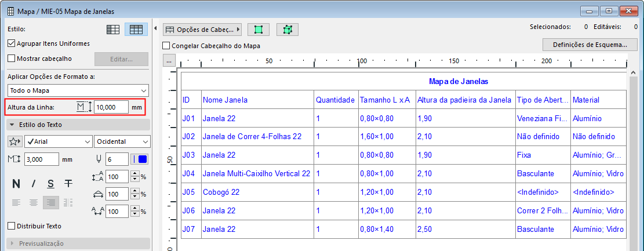
Task: Open the favorites star font button
Action: [x=15, y=141]
